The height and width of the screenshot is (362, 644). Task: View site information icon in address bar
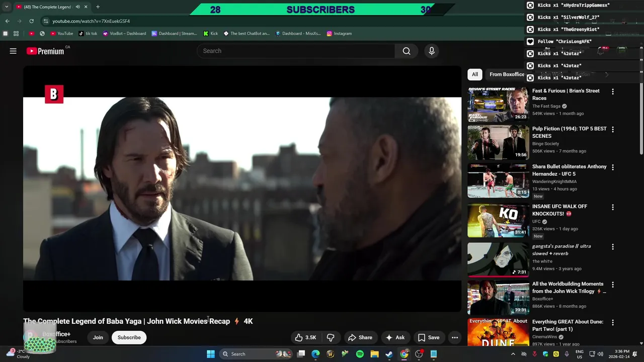pos(46,21)
